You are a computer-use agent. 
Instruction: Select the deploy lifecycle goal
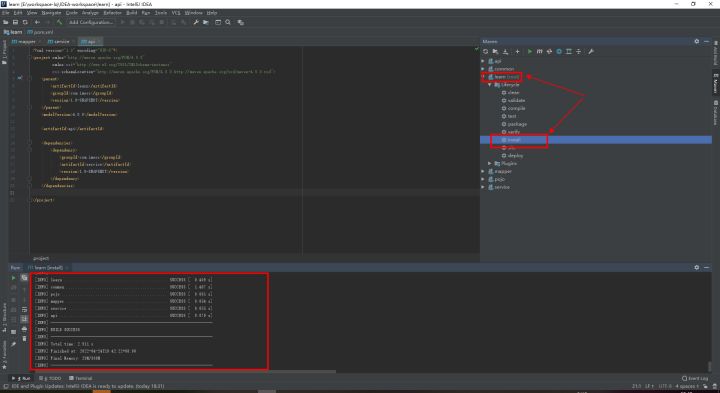point(512,156)
